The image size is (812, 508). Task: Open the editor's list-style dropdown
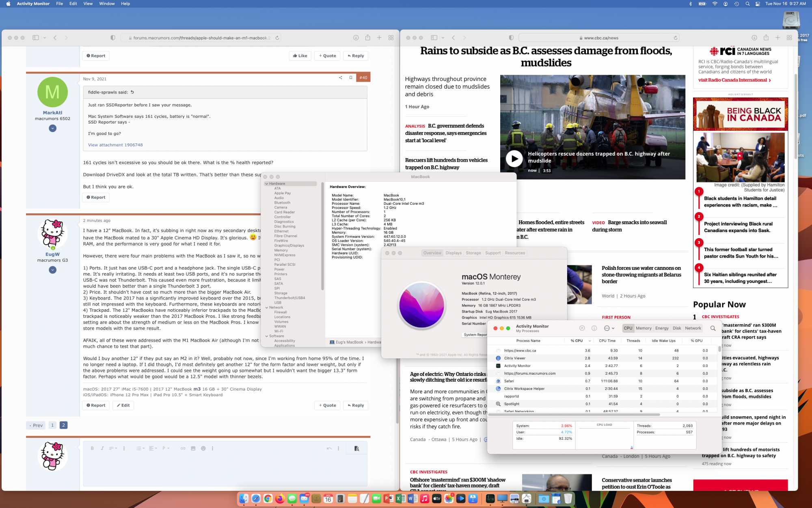click(141, 448)
